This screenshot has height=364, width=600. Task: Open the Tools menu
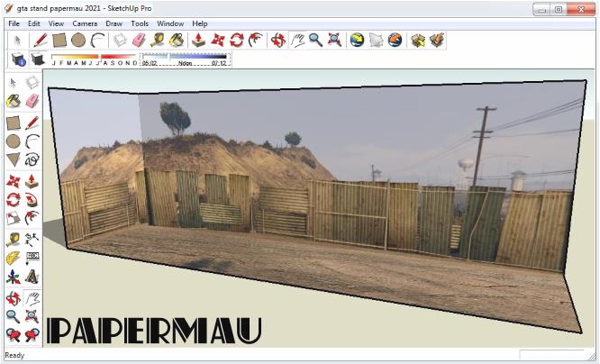click(x=140, y=23)
